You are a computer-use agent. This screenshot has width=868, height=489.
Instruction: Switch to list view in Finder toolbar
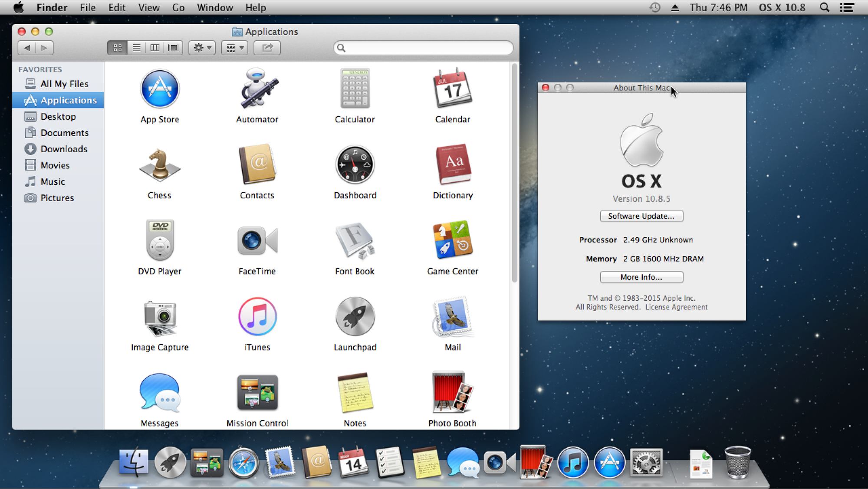click(x=136, y=48)
